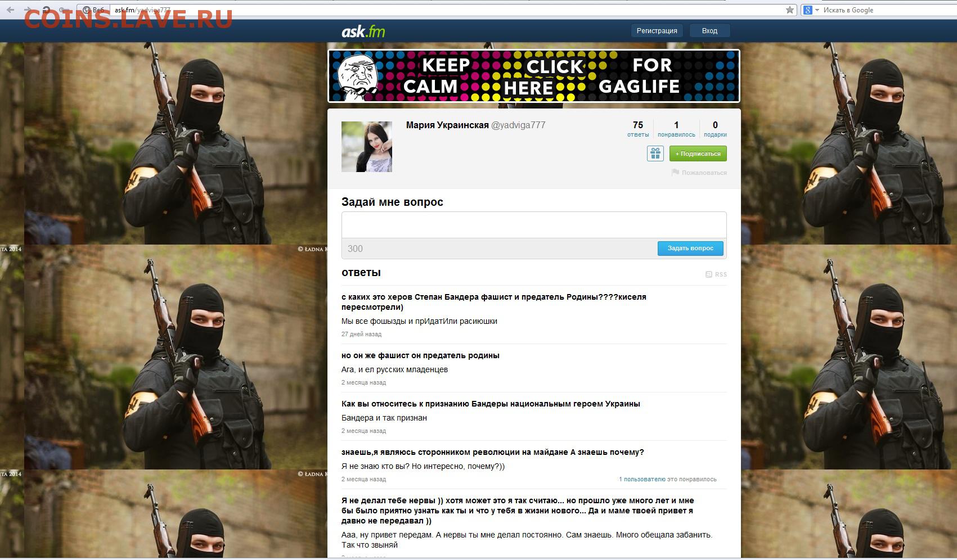Click the '1 пользователю' likes link
This screenshot has width=957, height=560.
click(x=642, y=479)
